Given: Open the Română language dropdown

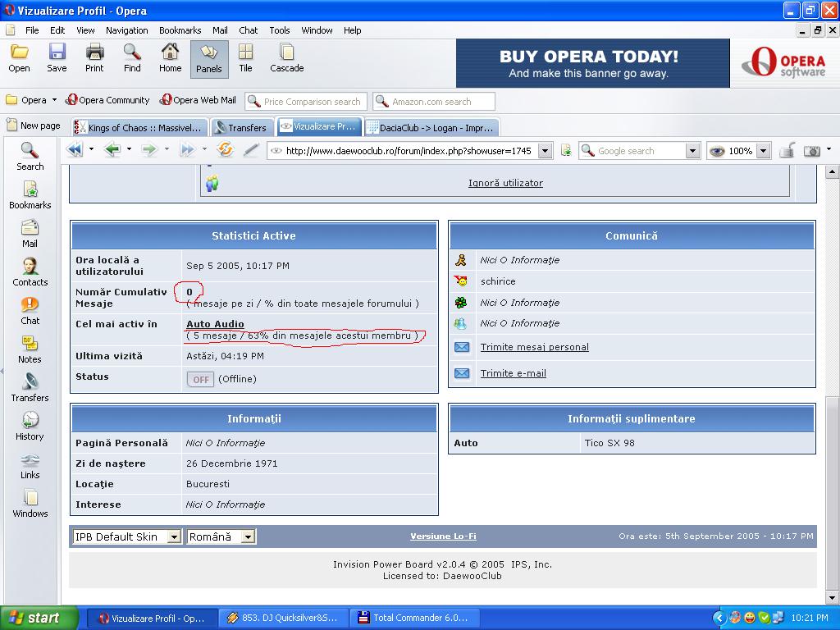Looking at the screenshot, I should pyautogui.click(x=248, y=536).
